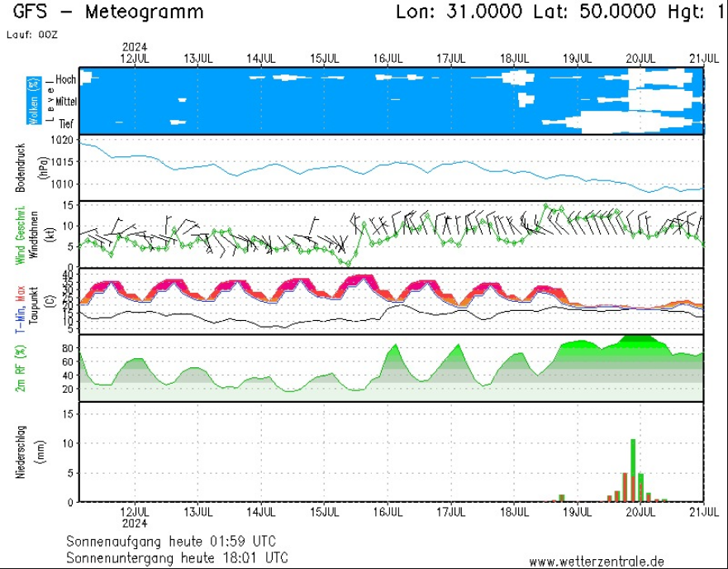Screen dimensions: 728x569
Task: Click the 14JUL marker on the bottom date axis
Action: tap(260, 511)
